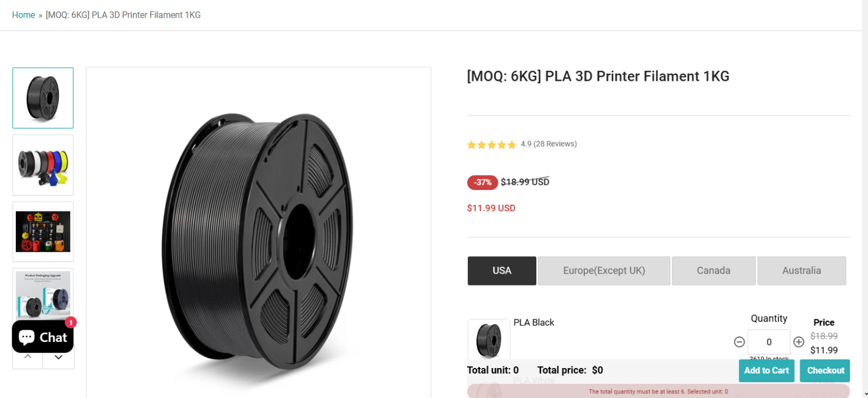This screenshot has height=398, width=868.
Task: Select the Australia region
Action: pyautogui.click(x=801, y=270)
